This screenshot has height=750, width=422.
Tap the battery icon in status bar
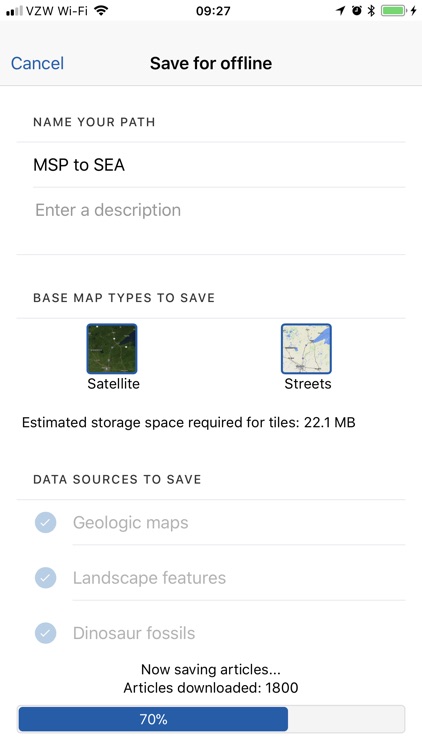pos(393,10)
